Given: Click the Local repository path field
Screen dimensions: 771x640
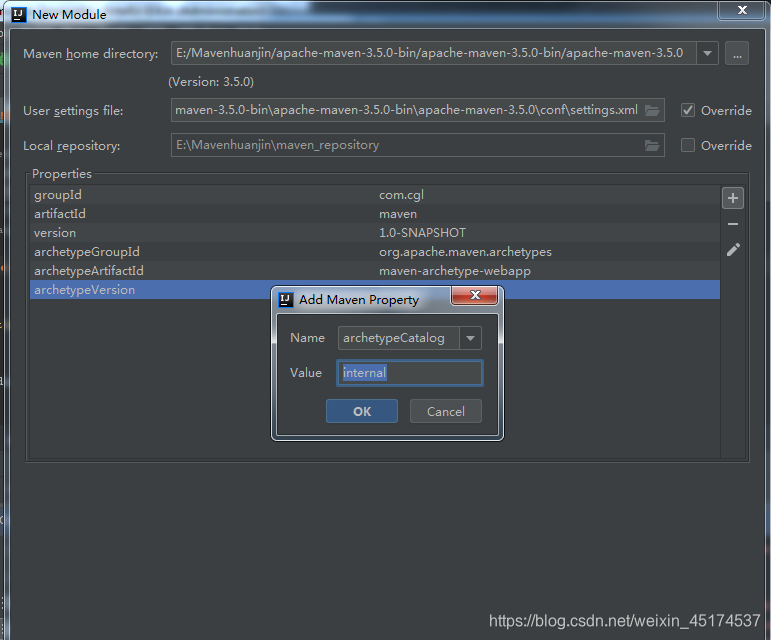Looking at the screenshot, I should click(417, 145).
